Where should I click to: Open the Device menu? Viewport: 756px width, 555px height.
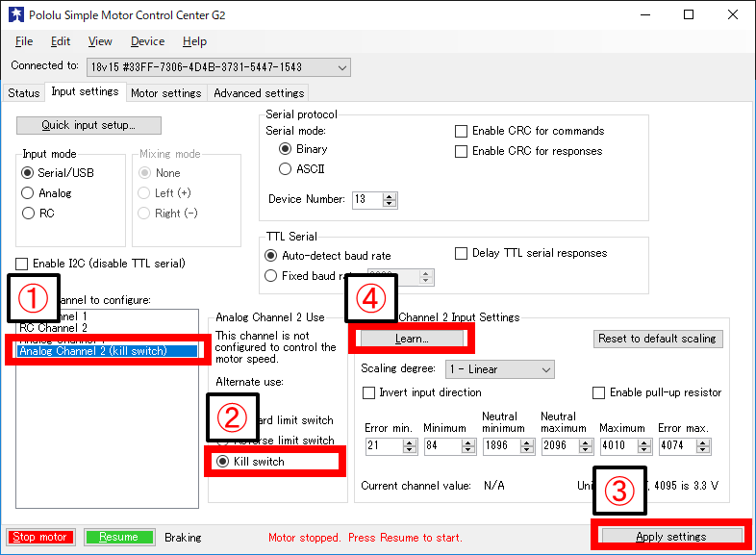[147, 41]
